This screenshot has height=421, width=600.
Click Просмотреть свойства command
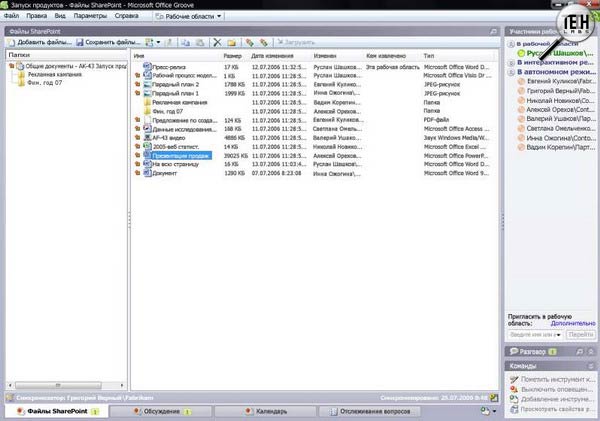coord(553,409)
